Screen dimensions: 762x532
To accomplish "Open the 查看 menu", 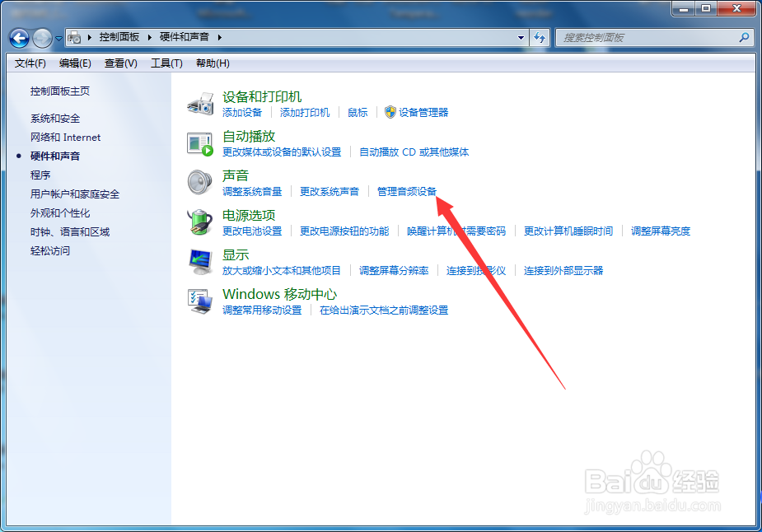I will pyautogui.click(x=119, y=63).
